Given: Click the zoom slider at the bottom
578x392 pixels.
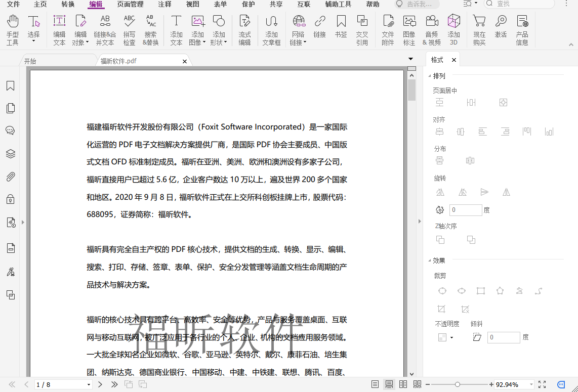Looking at the screenshot, I should tap(458, 384).
